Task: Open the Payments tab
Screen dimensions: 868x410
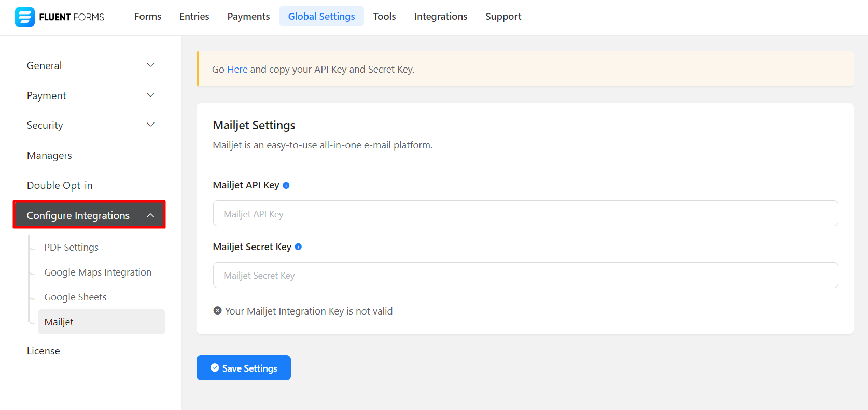Action: tap(248, 17)
